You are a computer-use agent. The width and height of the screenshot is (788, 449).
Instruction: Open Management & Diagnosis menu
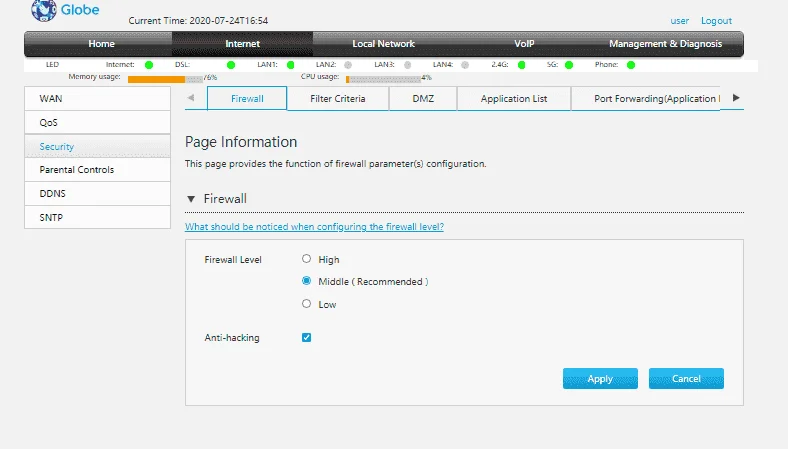click(x=665, y=44)
